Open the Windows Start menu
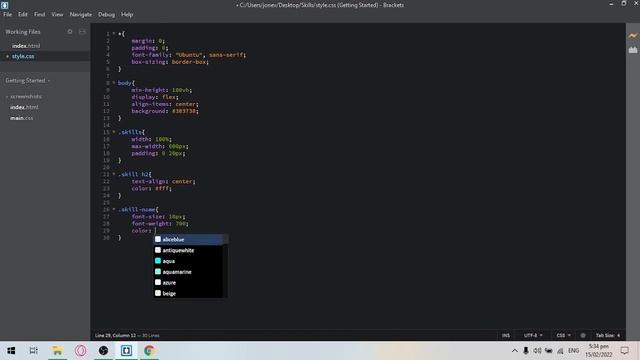640x360 pixels. [x=11, y=351]
